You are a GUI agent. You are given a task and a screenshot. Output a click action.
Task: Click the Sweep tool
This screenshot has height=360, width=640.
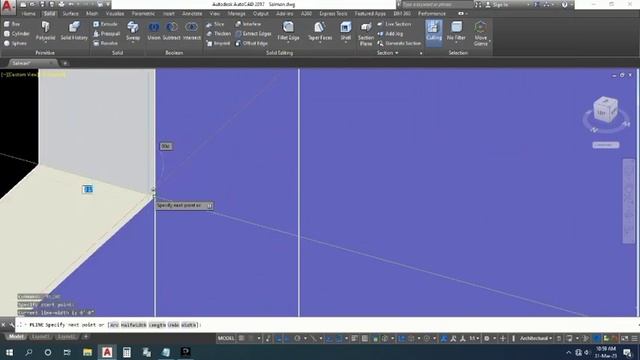133,31
